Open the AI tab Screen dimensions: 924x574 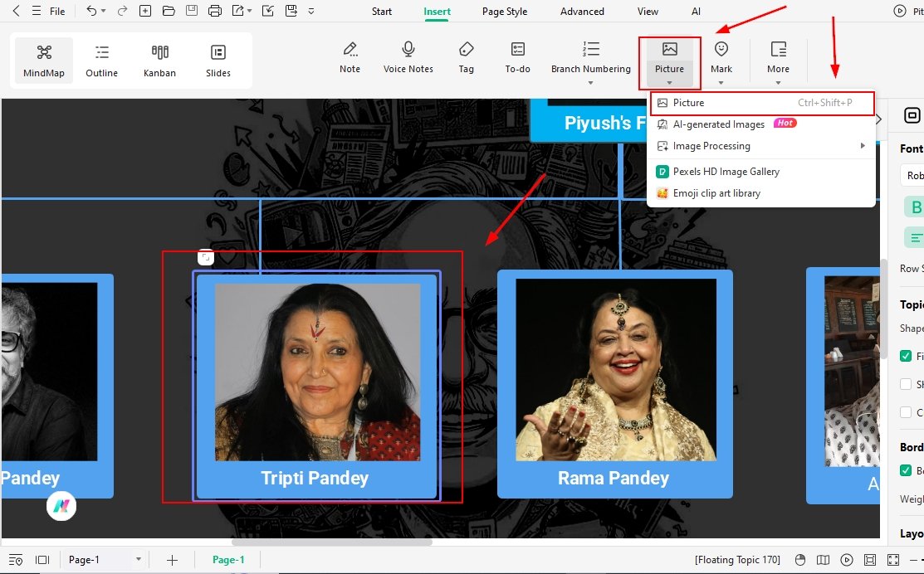696,11
